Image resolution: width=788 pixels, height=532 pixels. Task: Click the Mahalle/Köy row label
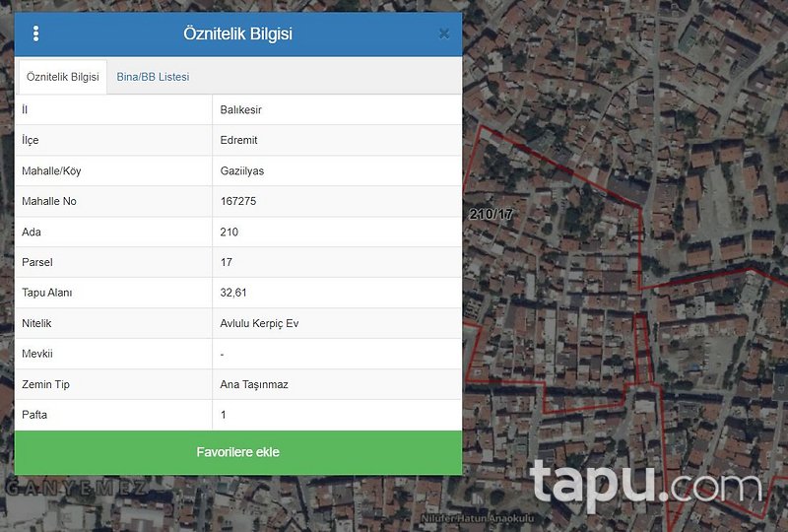click(51, 171)
